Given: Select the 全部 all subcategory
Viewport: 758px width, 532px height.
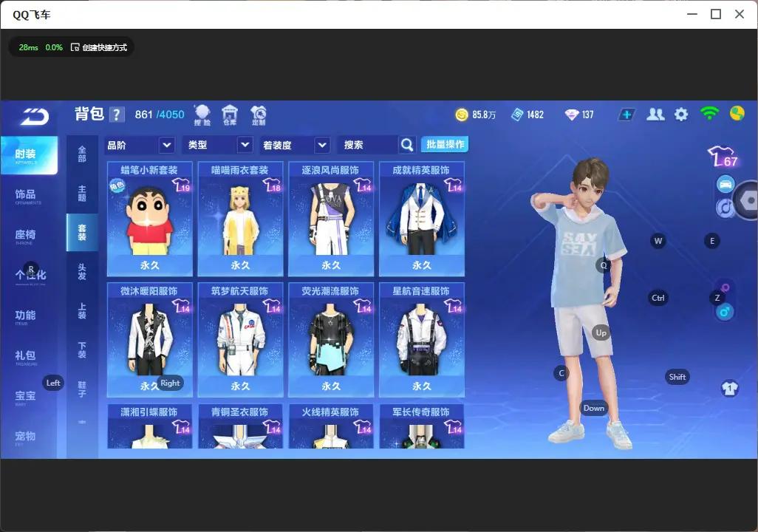Looking at the screenshot, I should 82,154.
